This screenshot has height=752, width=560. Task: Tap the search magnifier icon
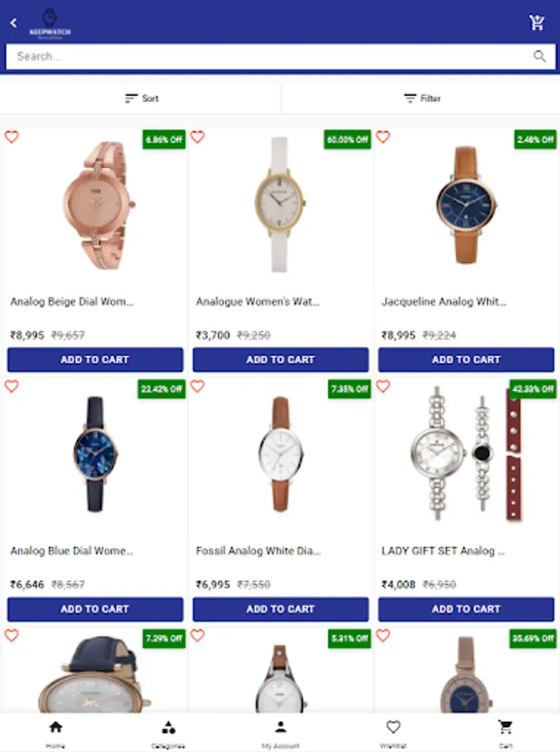click(x=540, y=56)
